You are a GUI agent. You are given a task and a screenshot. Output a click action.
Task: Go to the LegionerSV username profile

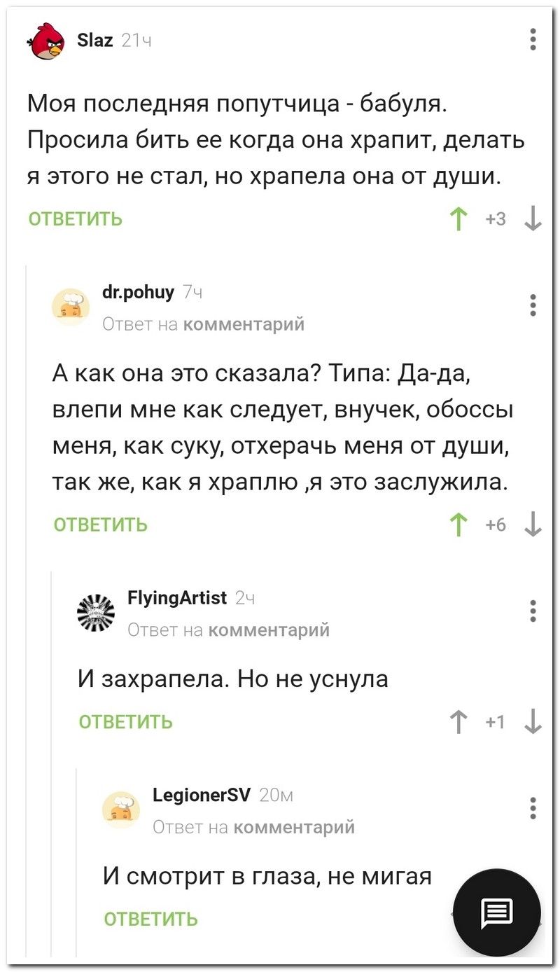coord(201,794)
